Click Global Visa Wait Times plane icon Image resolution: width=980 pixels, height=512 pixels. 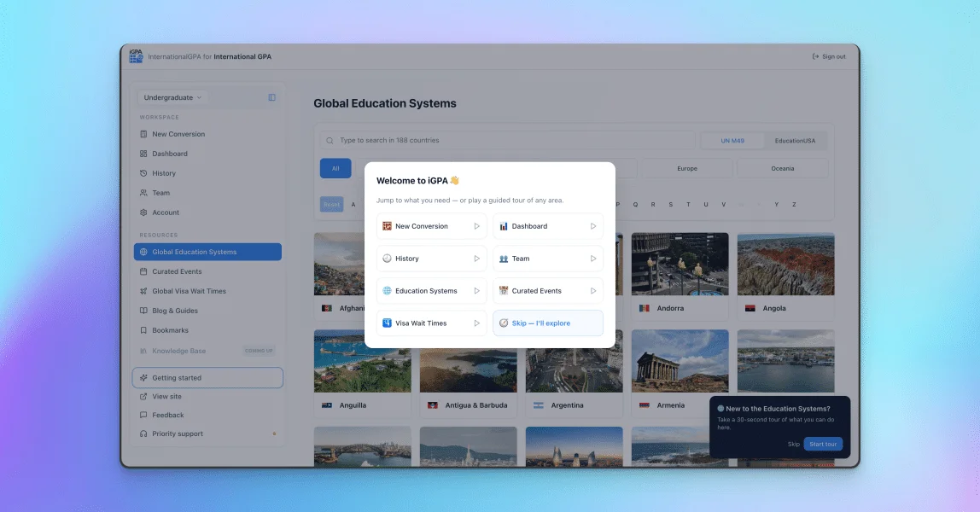tap(143, 291)
